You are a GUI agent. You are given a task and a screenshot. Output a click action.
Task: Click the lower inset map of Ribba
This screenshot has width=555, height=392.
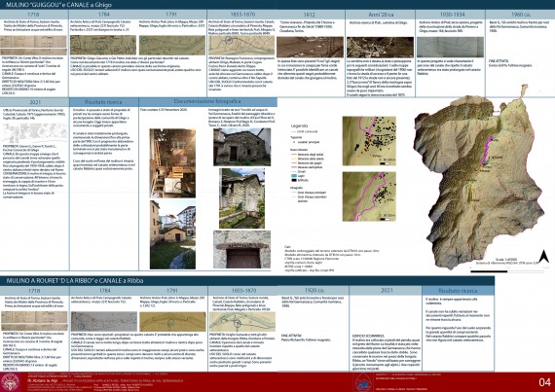click(x=369, y=196)
